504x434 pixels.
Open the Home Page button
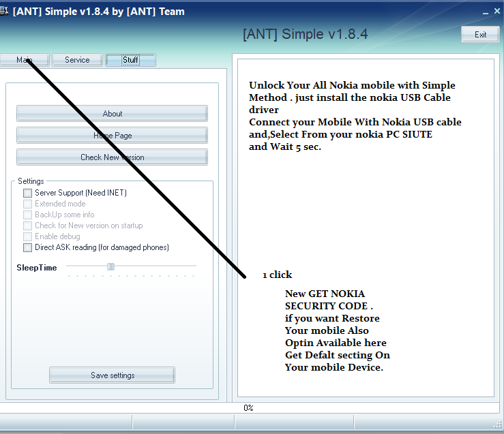[112, 136]
